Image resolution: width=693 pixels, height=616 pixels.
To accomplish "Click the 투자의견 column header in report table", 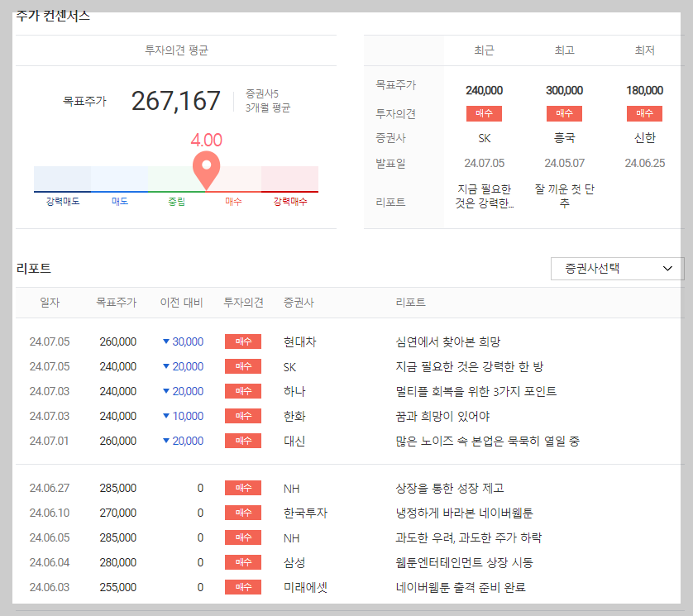I will click(x=243, y=303).
